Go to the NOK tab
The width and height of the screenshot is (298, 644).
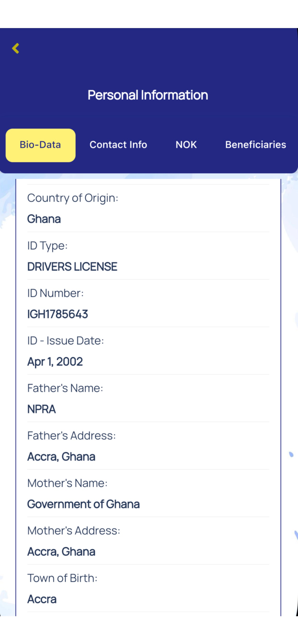[x=186, y=145]
